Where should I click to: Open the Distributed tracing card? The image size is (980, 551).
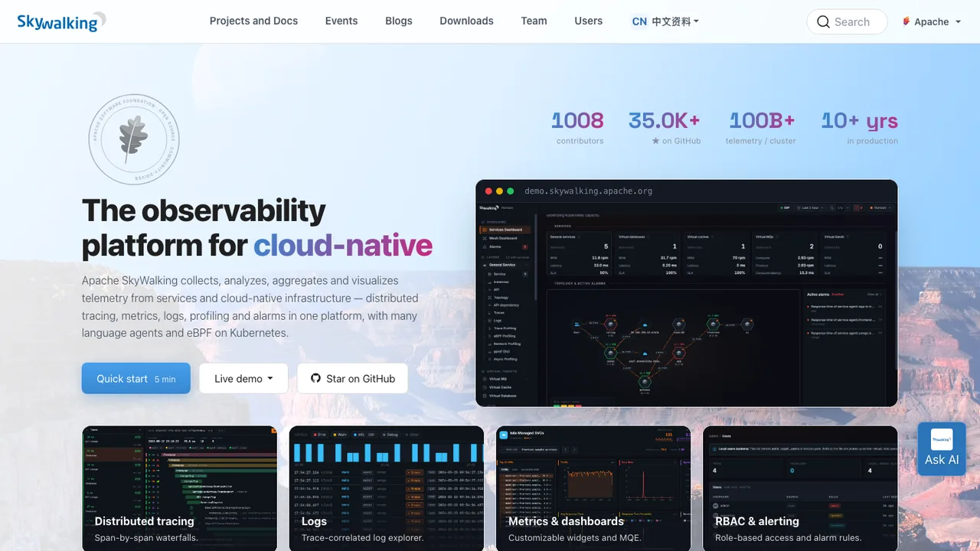tap(180, 488)
